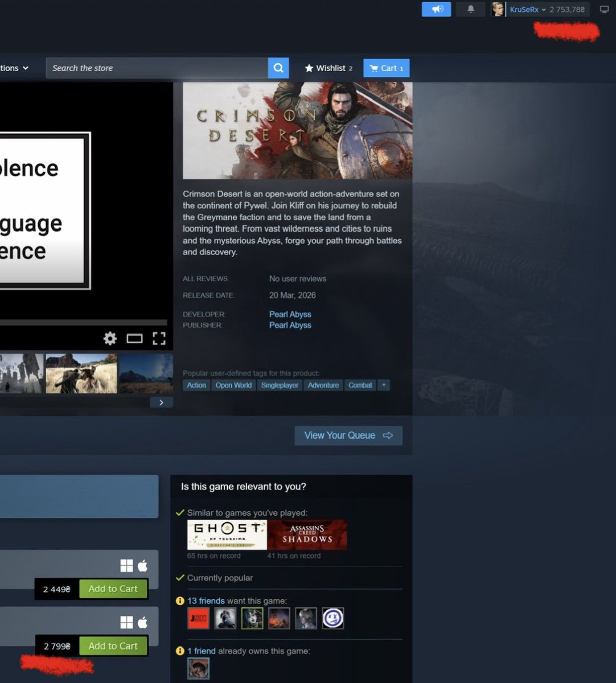Click the avatar of the friend who owns the game
Image resolution: width=616 pixels, height=683 pixels.
(x=198, y=668)
